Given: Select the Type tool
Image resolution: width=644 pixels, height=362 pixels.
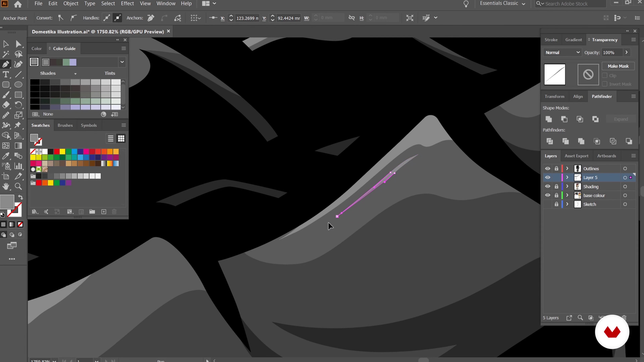Looking at the screenshot, I should click(x=6, y=74).
